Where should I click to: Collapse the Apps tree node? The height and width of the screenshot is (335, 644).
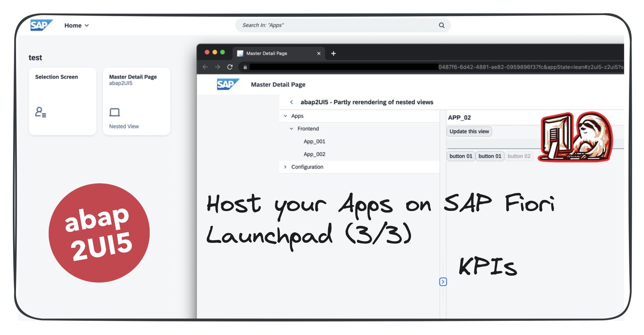point(285,116)
